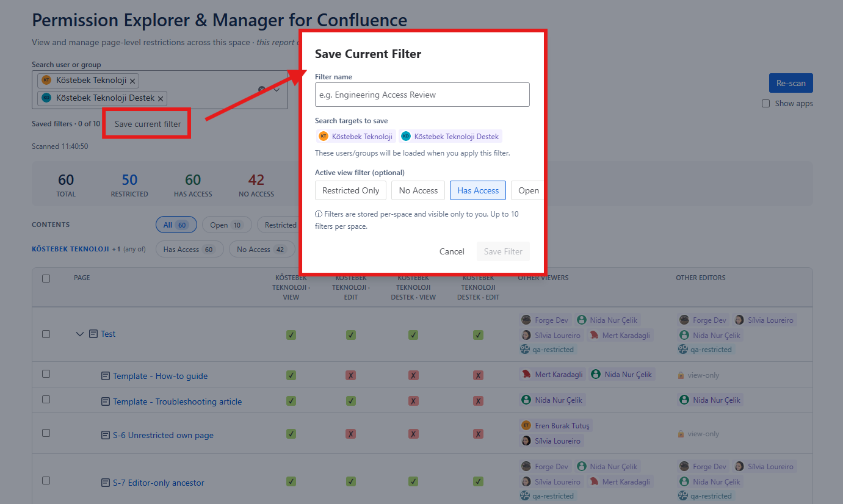This screenshot has width=843, height=504.
Task: Click Sílvia Loureiro chip in Test row Other Editors
Action: coord(764,320)
